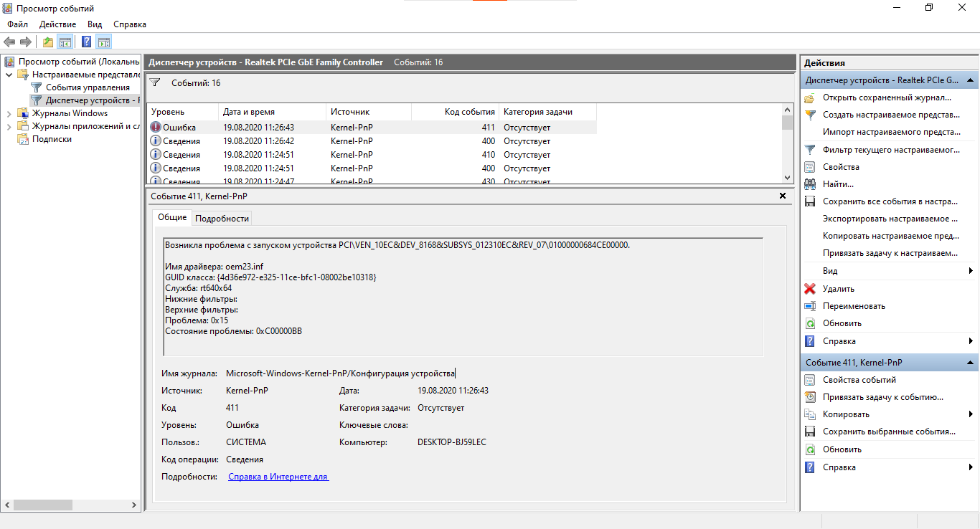Open the 'Справка' menu in the menu bar
Screen dimensions: 980x529
(x=130, y=24)
